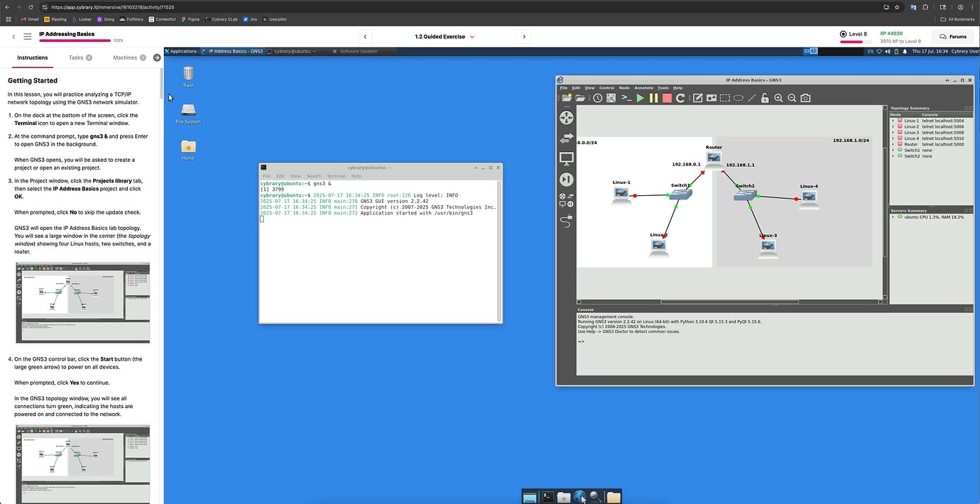Browse end devices monitor icon

566,158
